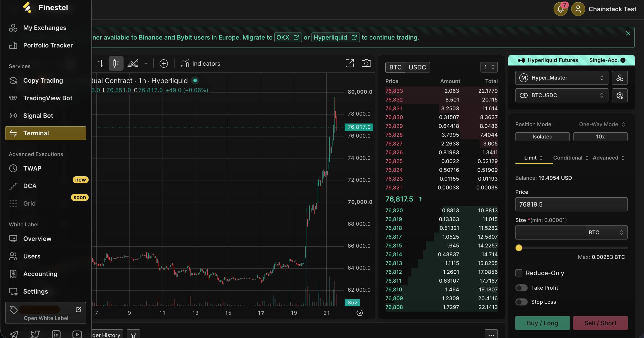Change One-Way Mode position dropdown

tap(602, 124)
